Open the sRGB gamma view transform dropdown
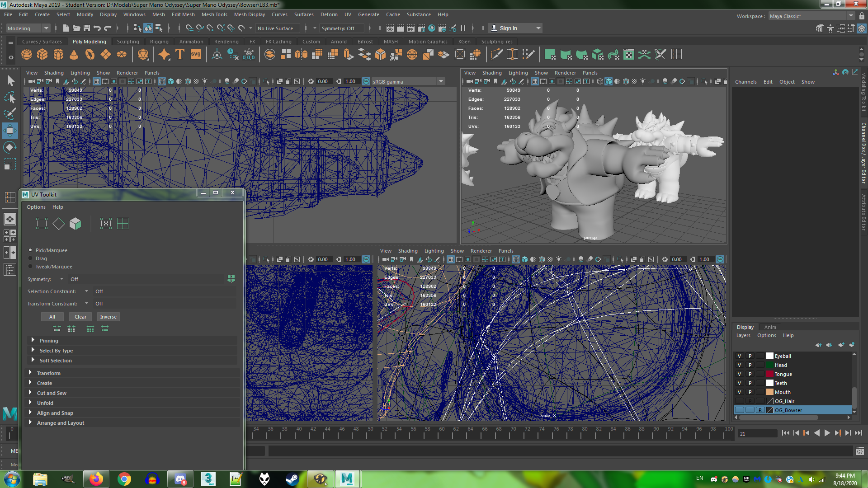The width and height of the screenshot is (868, 488). coord(408,82)
